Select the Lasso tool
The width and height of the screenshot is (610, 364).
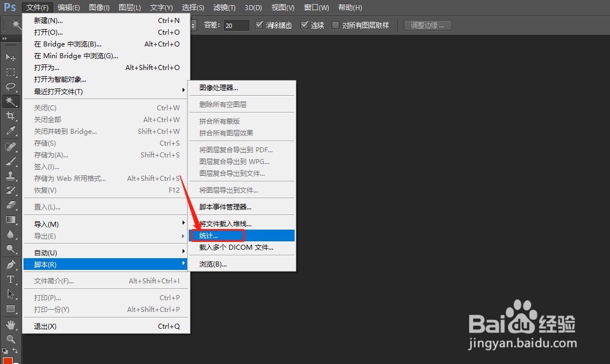[x=11, y=87]
